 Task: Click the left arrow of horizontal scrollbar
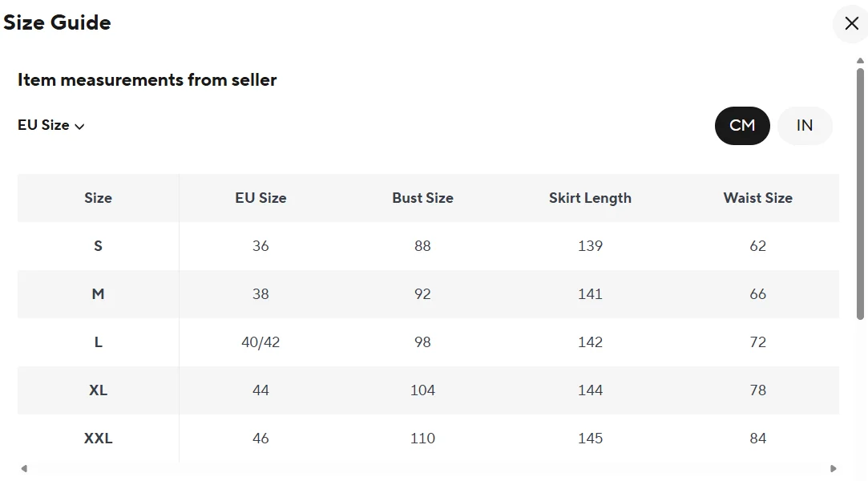[x=24, y=468]
